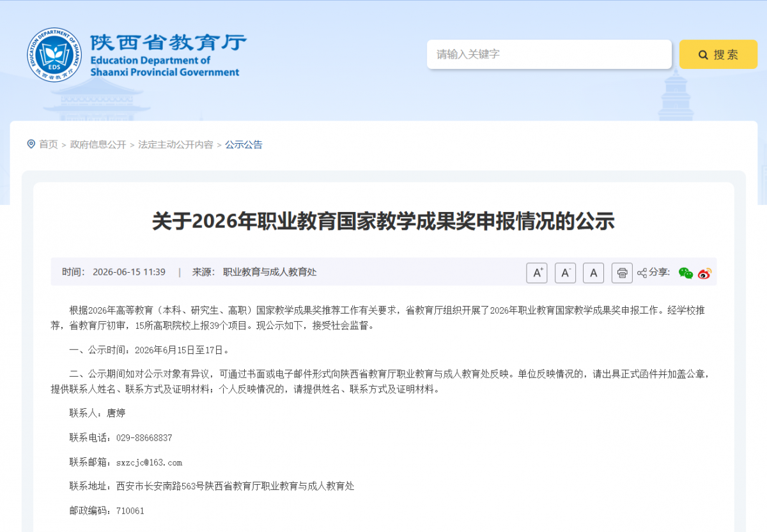Click the publish time 2026-06-15 11:39
This screenshot has height=532, width=767.
(129, 272)
